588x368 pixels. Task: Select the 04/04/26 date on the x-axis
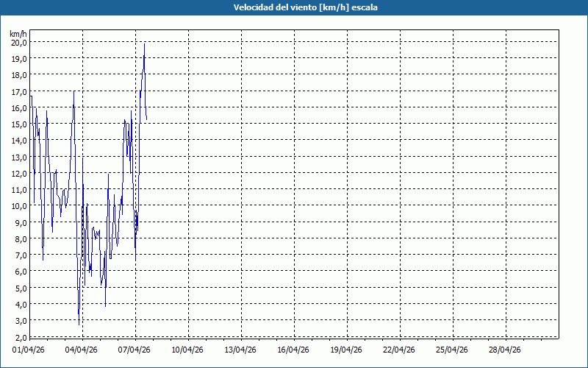[x=82, y=350]
